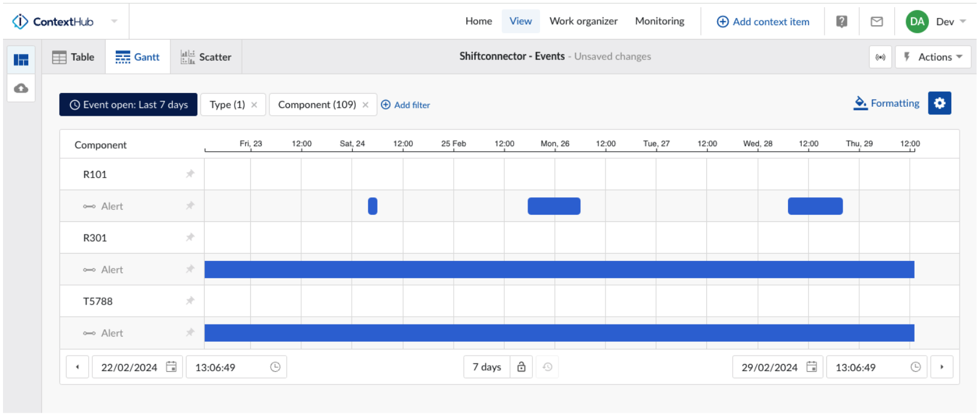Select the dashboard layout sidebar icon
The width and height of the screenshot is (980, 418).
[x=21, y=60]
